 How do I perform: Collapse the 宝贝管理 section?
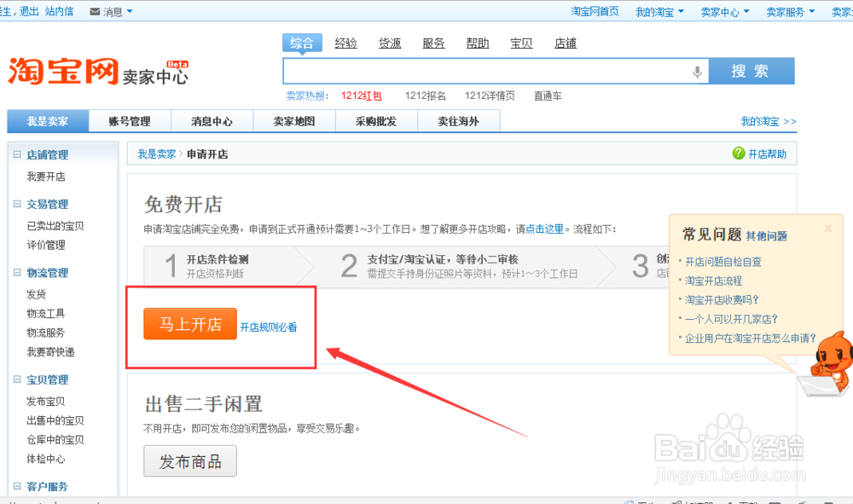[x=17, y=379]
